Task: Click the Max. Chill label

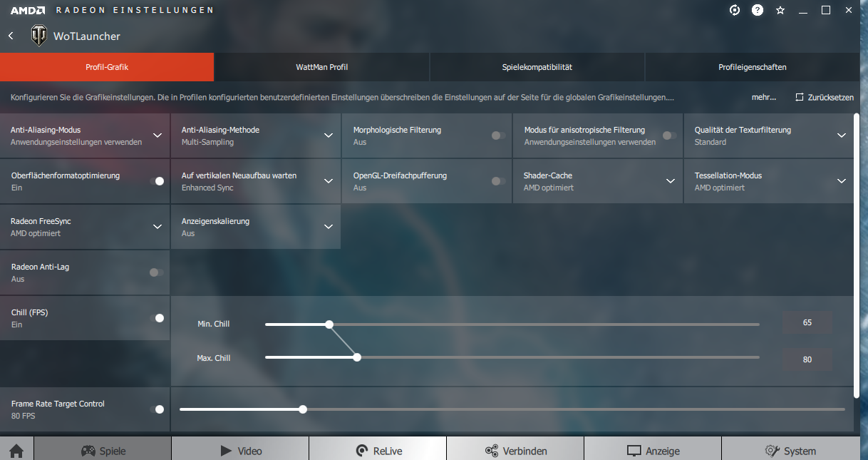Action: (x=214, y=358)
